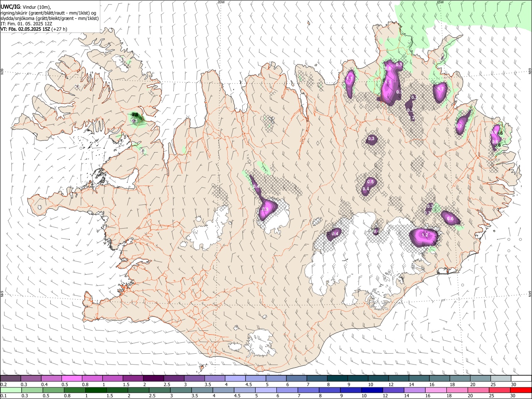532x399 pixels.
Task: Pick the 1–1.5 swatch in upper snow scale
Action: pos(112,378)
